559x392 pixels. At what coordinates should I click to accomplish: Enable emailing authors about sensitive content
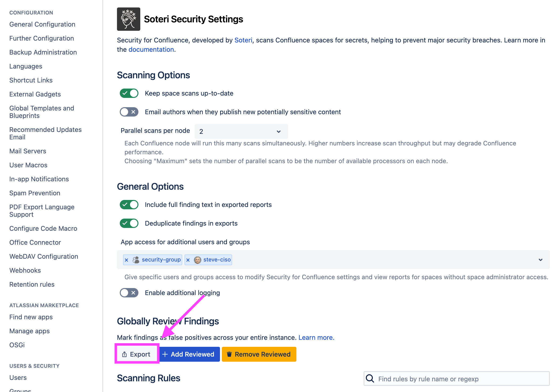click(129, 112)
